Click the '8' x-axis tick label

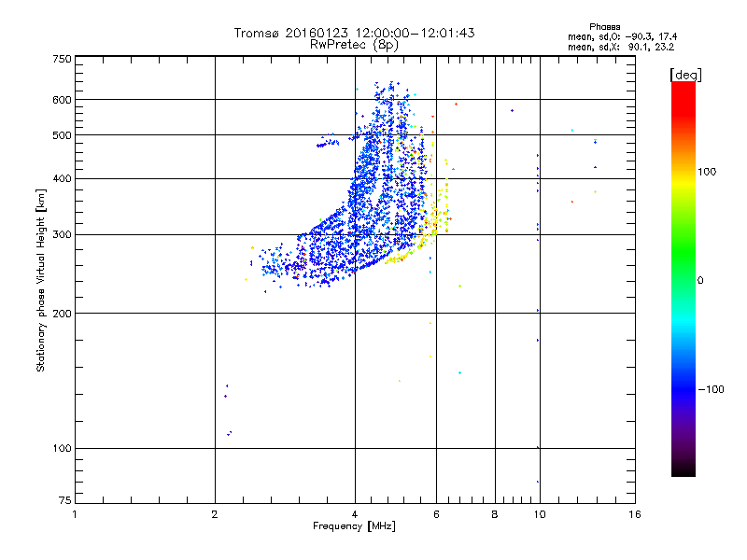(495, 514)
